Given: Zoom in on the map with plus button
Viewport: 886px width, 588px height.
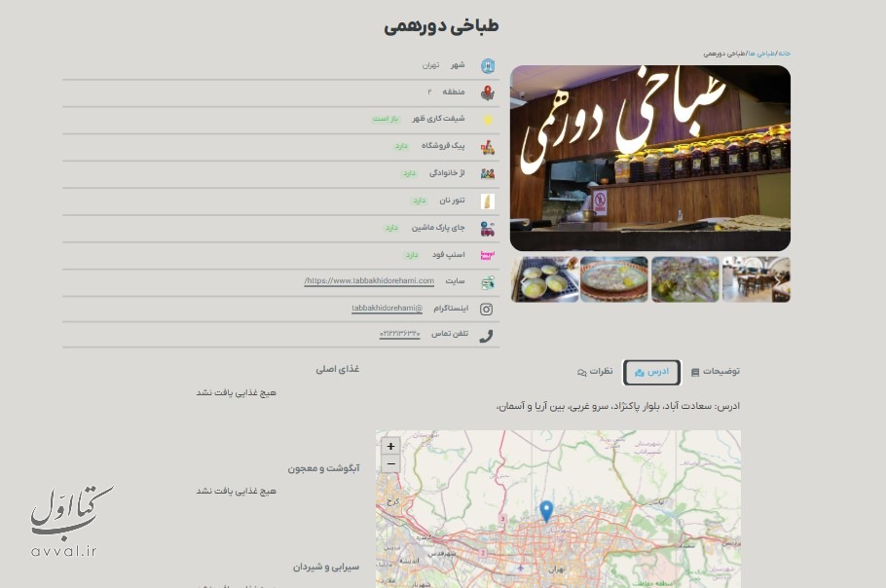Looking at the screenshot, I should tap(390, 446).
